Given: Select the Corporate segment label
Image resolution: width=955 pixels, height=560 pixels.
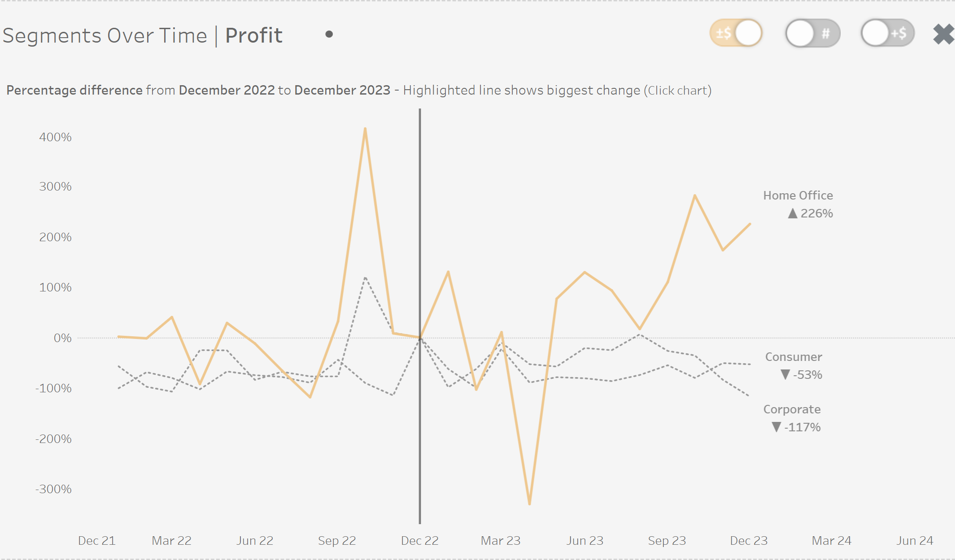Looking at the screenshot, I should 792,409.
